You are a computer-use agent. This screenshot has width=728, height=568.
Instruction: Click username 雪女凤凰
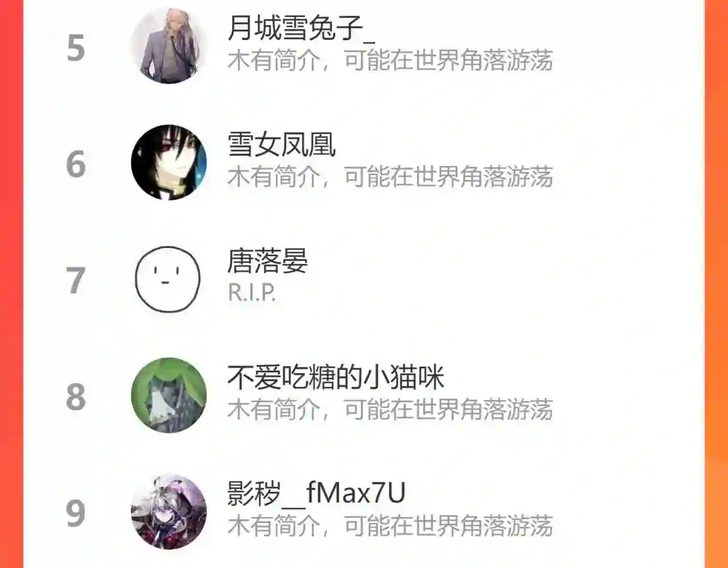tap(282, 144)
